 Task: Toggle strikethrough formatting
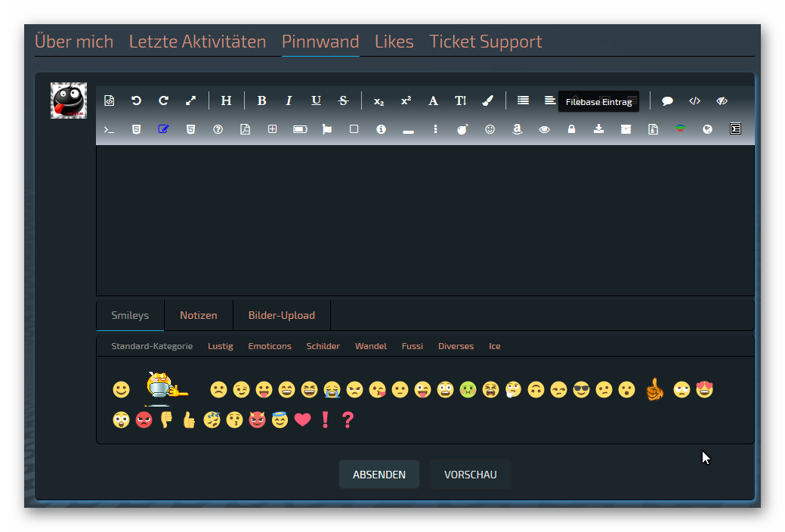(343, 101)
